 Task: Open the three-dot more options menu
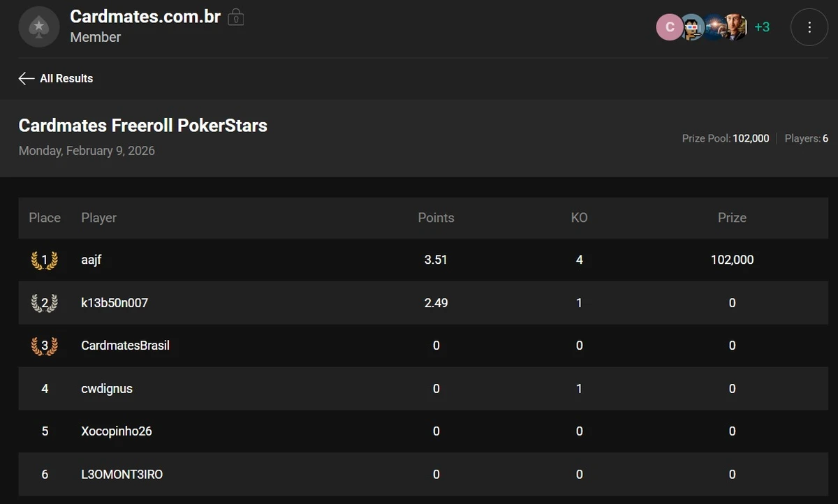(x=809, y=27)
